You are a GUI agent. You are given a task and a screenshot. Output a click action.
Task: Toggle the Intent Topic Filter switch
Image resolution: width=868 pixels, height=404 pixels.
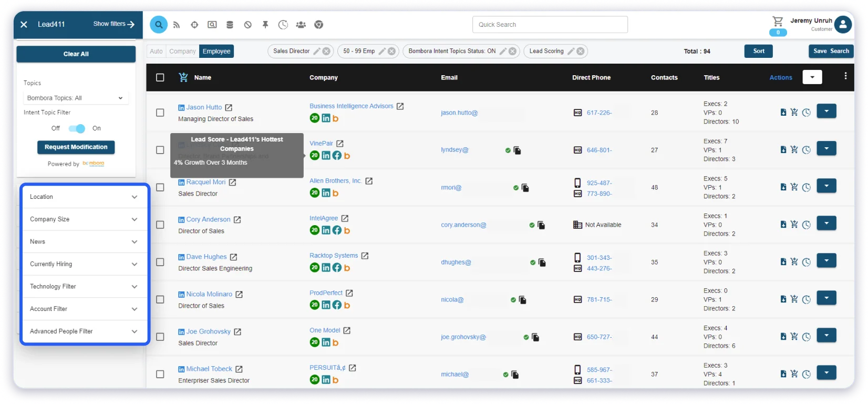pos(77,128)
